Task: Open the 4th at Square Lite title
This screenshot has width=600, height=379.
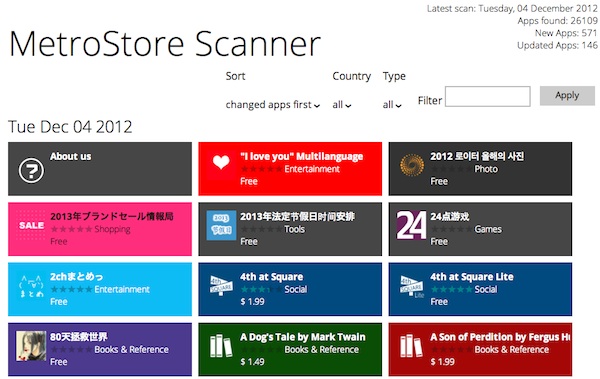Action: 472,276
